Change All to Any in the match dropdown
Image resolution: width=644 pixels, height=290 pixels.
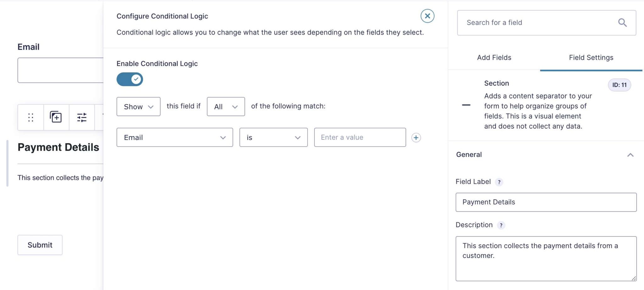pos(225,106)
